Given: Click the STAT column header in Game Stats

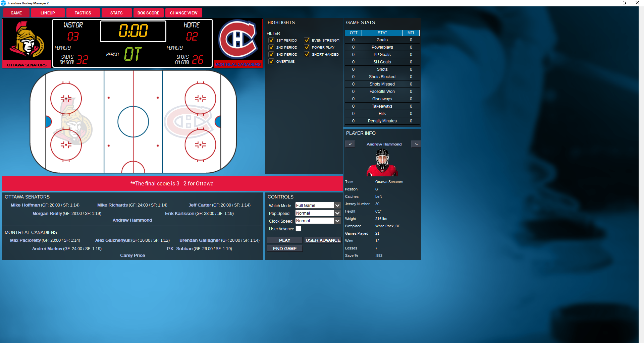Looking at the screenshot, I should click(x=382, y=33).
